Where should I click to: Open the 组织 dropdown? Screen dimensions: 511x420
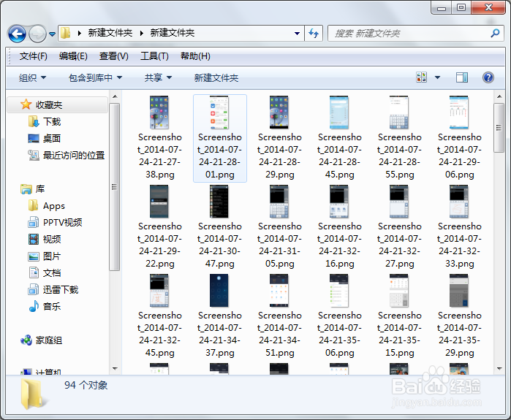(32, 78)
